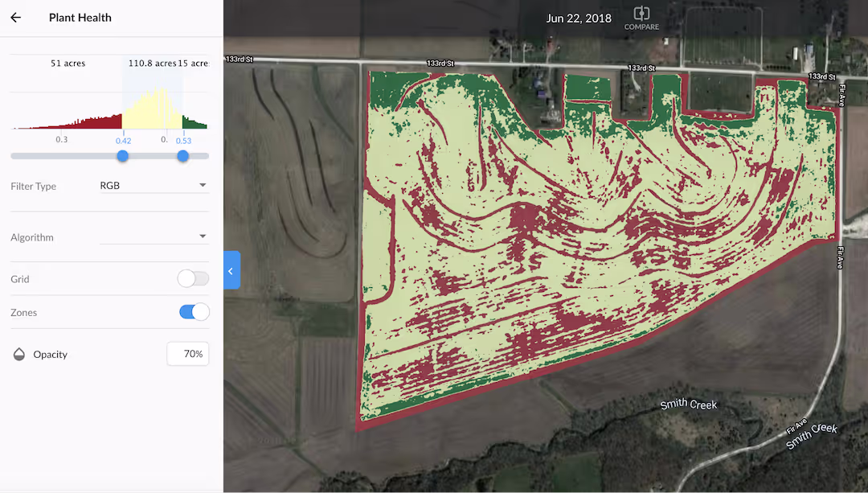Click the back arrow next to Plant Health
This screenshot has width=868, height=493.
pyautogui.click(x=15, y=17)
